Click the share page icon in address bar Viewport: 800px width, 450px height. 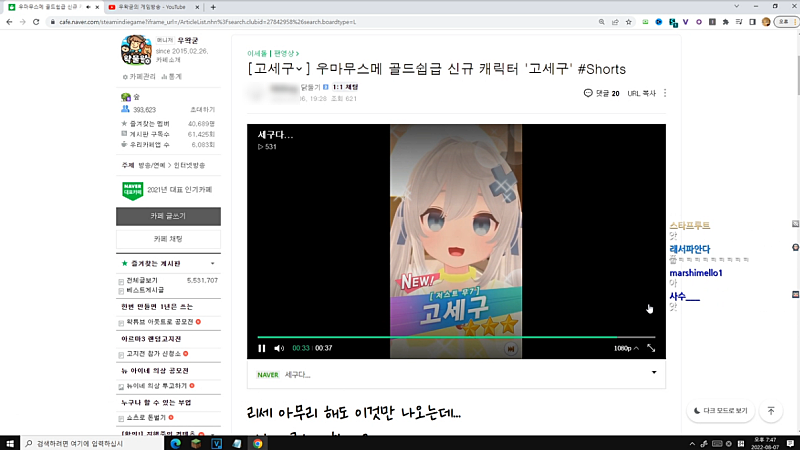[615, 22]
